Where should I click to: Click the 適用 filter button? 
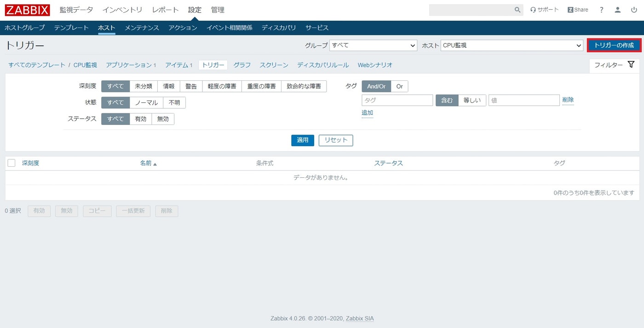(302, 140)
